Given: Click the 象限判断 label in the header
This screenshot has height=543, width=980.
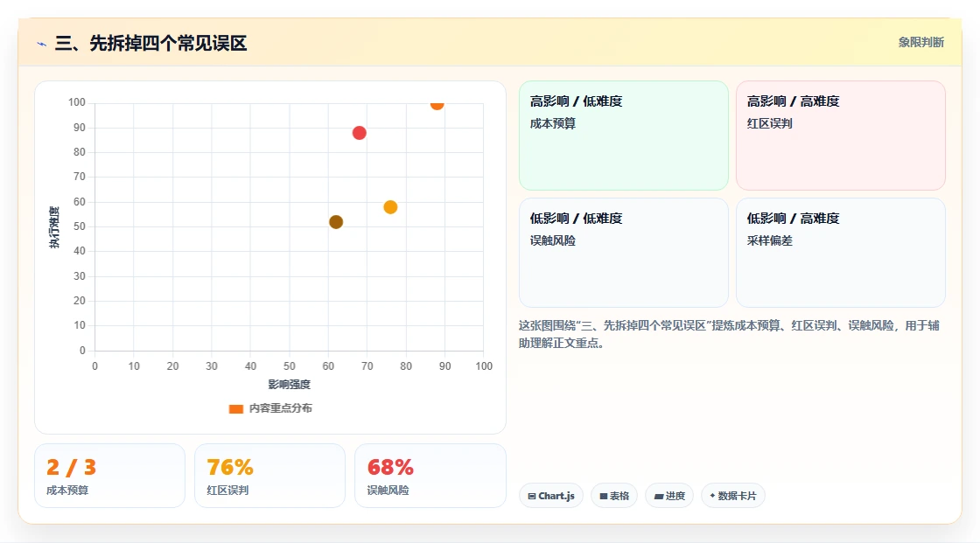Looking at the screenshot, I should pos(920,43).
